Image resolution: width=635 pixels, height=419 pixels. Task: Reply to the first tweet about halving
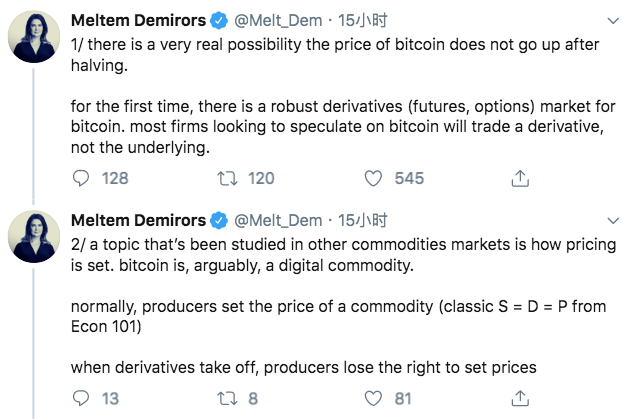(x=81, y=178)
